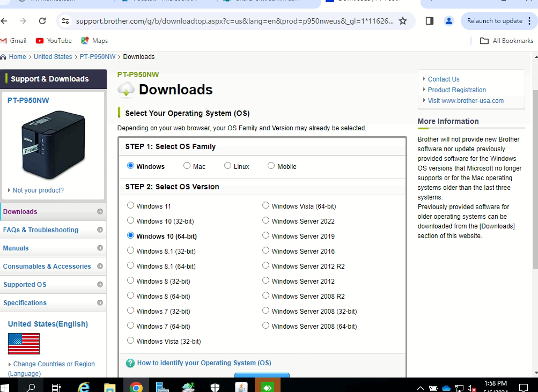This screenshot has width=538, height=392.
Task: Show hidden system tray icons
Action: pyautogui.click(x=421, y=388)
